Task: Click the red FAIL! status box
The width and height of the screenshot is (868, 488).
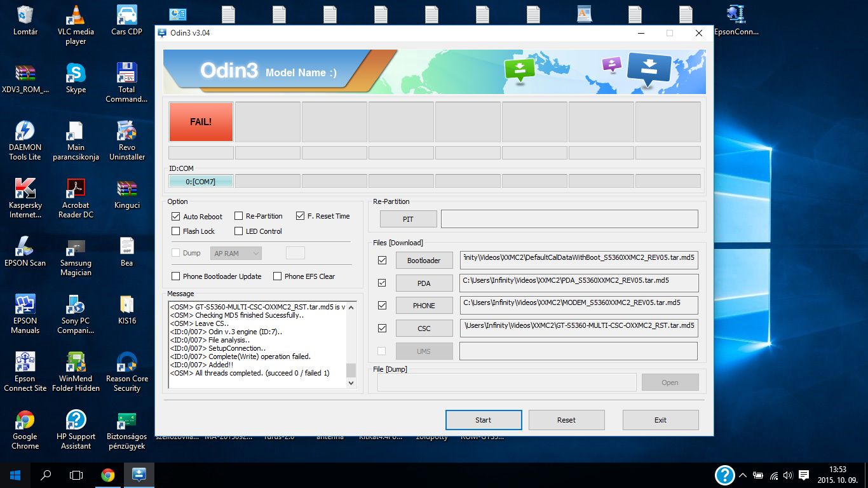Action: (201, 122)
